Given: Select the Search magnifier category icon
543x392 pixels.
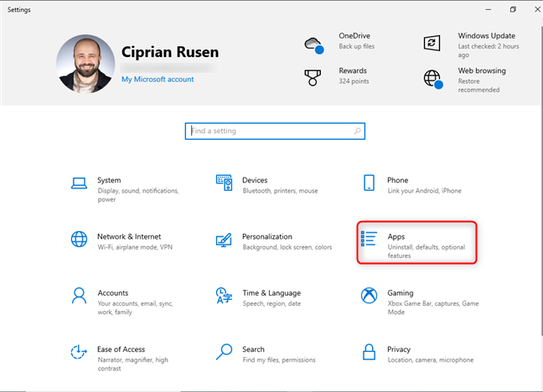Looking at the screenshot, I should pyautogui.click(x=224, y=352).
